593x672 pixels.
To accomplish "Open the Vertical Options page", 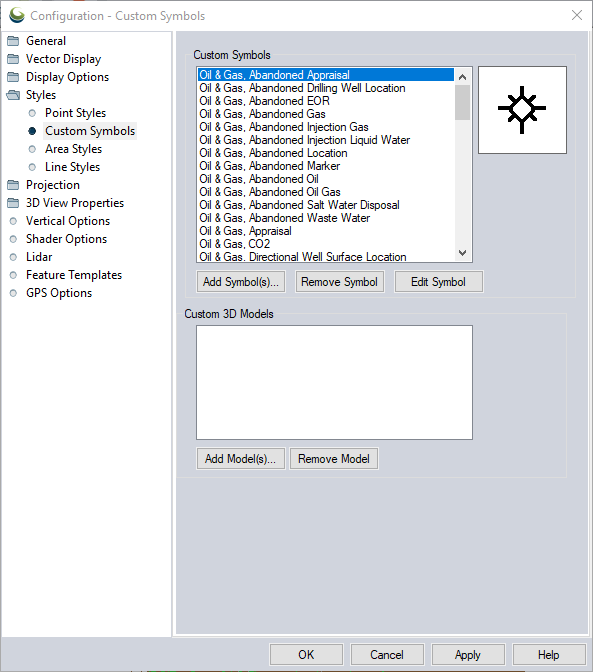I will [x=68, y=221].
